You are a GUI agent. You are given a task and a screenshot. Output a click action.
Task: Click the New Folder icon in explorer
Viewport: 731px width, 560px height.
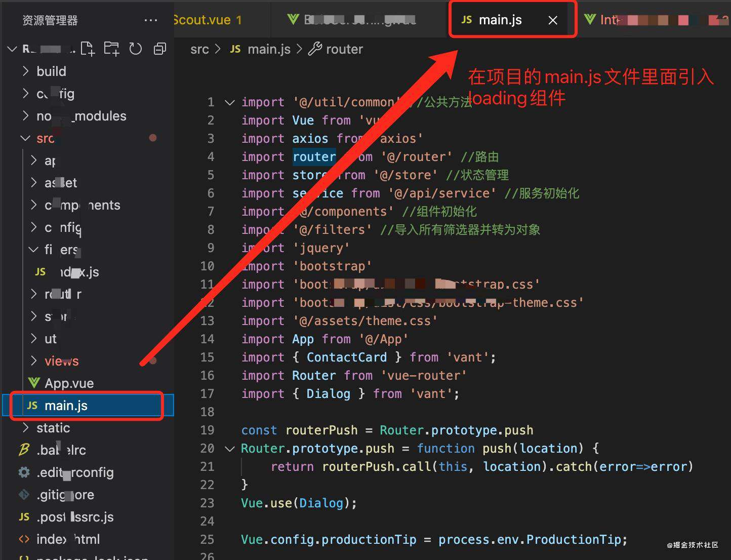(x=111, y=49)
